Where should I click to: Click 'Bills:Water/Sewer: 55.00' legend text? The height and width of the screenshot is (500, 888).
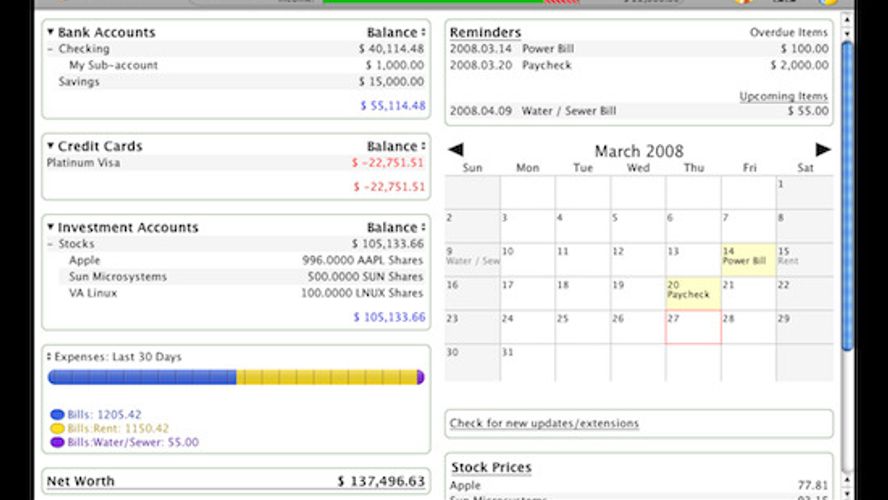click(133, 442)
